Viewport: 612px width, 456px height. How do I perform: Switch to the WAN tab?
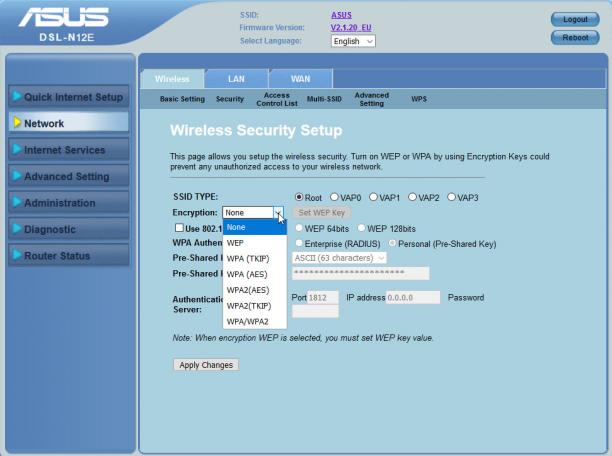pos(301,79)
